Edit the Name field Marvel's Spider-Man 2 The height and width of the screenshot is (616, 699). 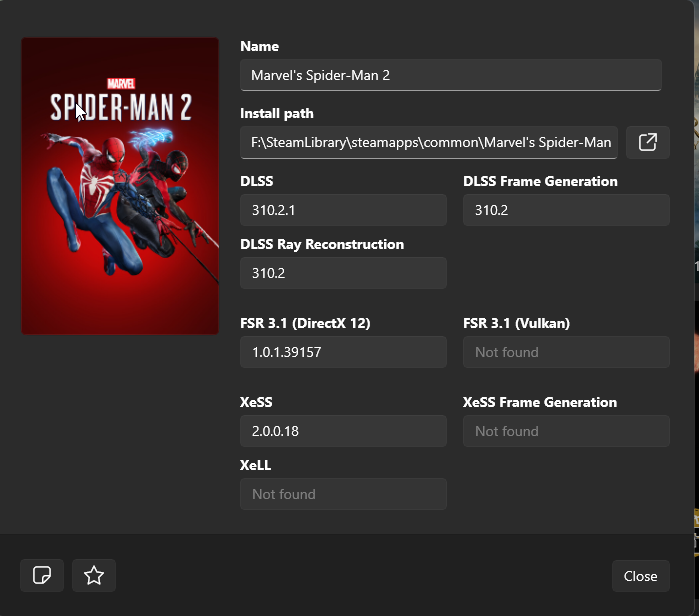click(451, 75)
